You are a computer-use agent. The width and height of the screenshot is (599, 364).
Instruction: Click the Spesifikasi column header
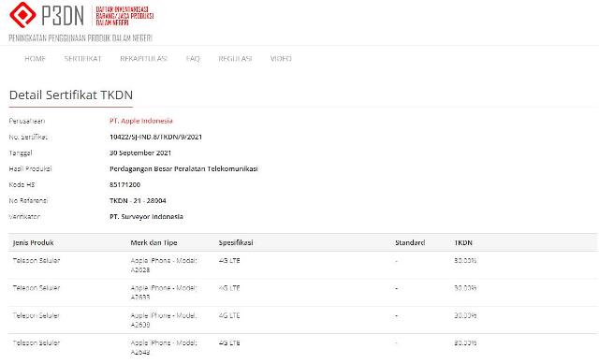(x=236, y=242)
